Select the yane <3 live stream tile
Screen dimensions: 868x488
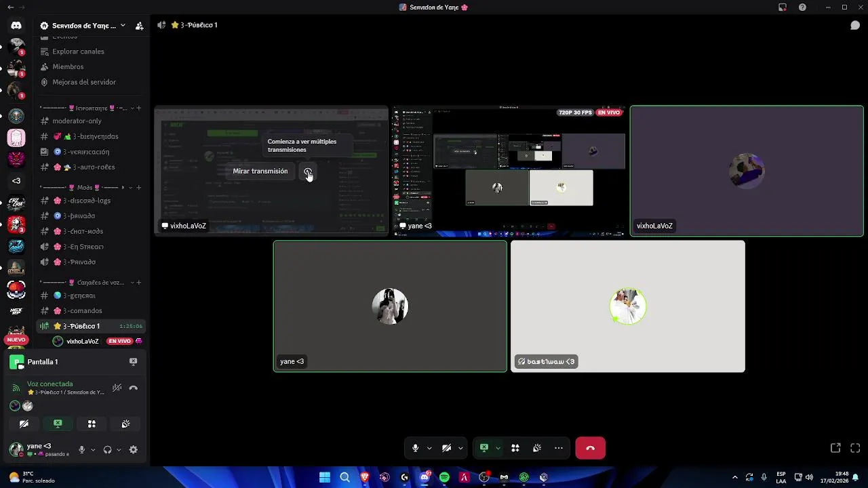point(510,171)
